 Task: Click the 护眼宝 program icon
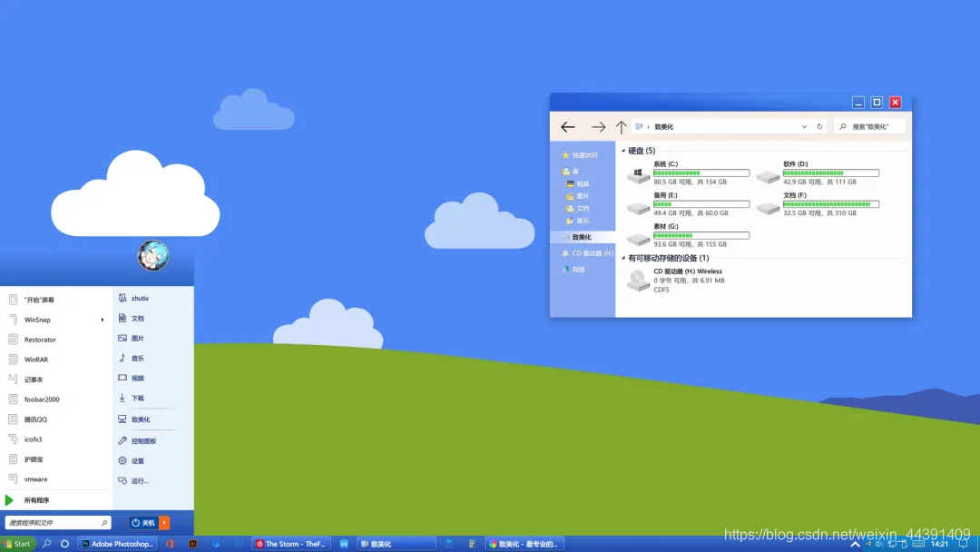point(13,459)
